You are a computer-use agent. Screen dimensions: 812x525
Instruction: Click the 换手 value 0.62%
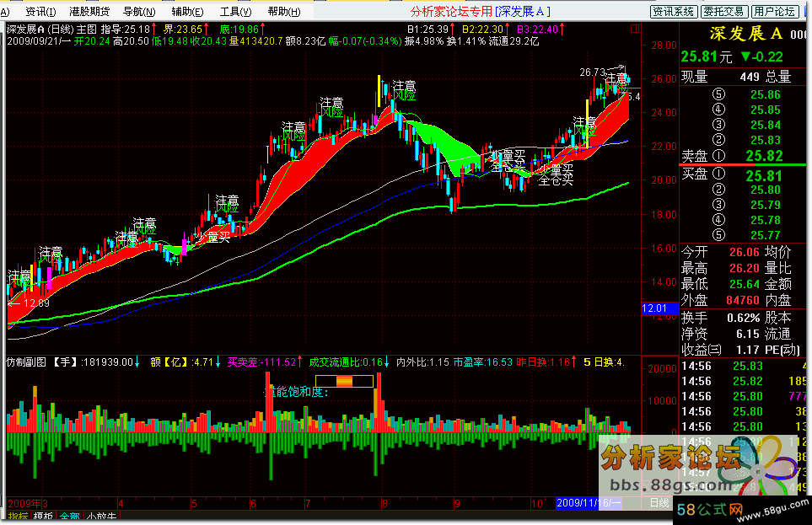(744, 318)
